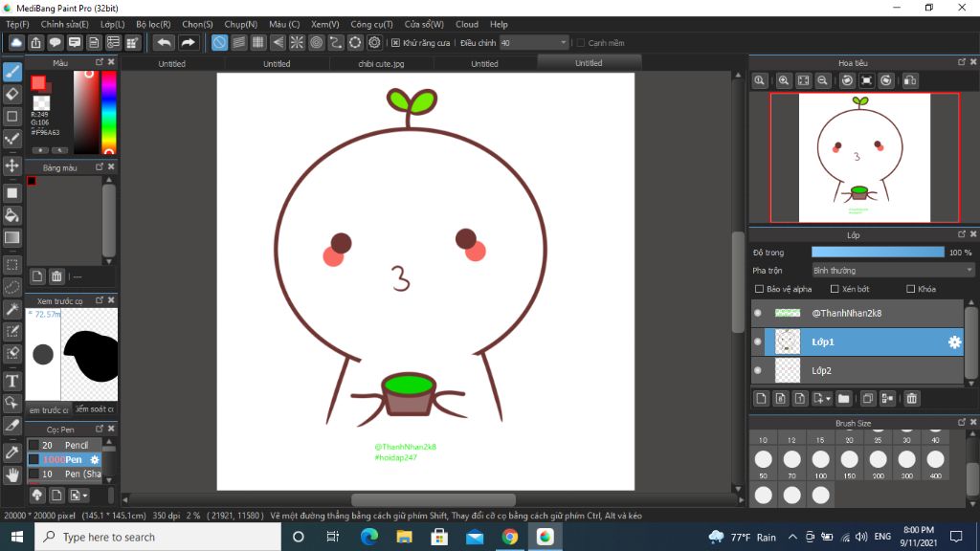Open the Điều chỉnh value dropdown
980x551 pixels.
[534, 42]
